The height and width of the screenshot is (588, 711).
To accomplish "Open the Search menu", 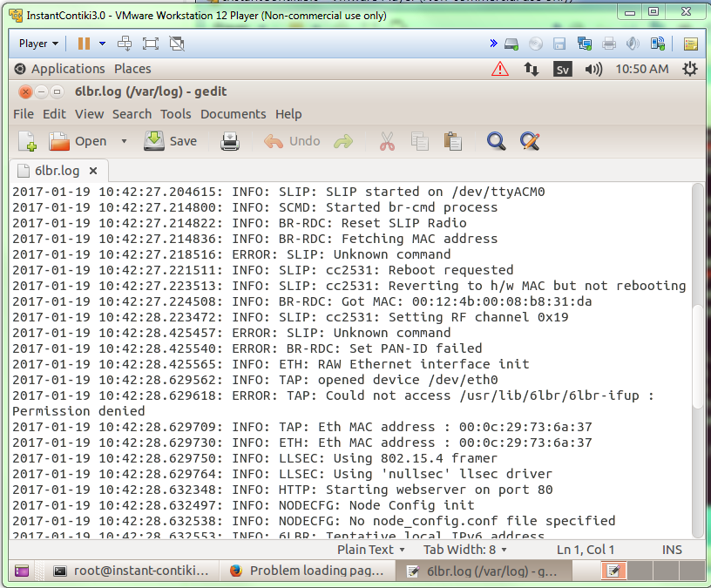I will pos(132,114).
